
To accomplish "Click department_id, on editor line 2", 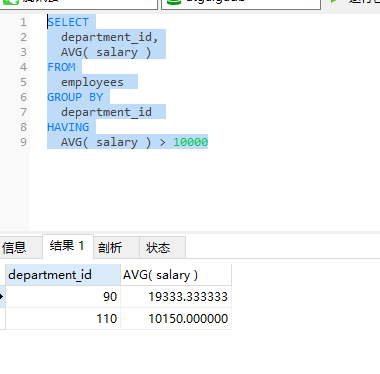I will (x=109, y=37).
